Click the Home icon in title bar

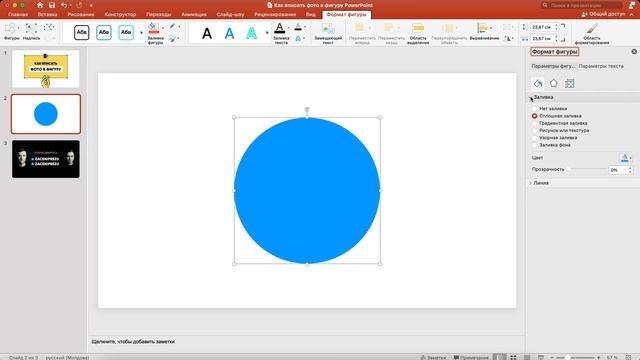point(40,5)
